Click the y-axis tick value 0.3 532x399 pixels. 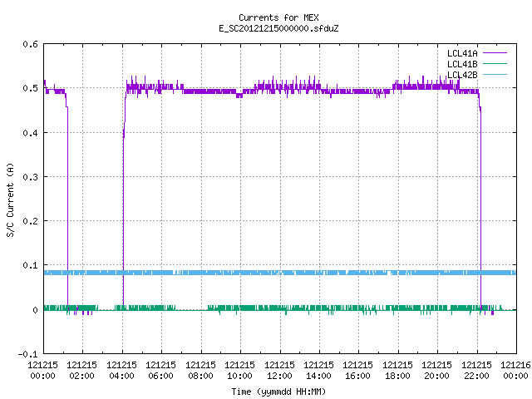pos(30,177)
